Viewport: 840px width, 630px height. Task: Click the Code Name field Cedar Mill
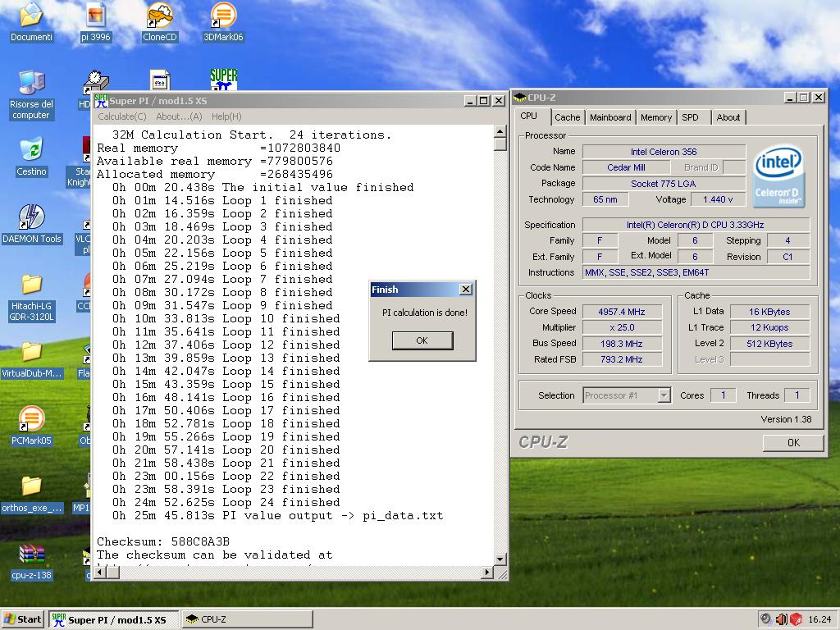[626, 167]
